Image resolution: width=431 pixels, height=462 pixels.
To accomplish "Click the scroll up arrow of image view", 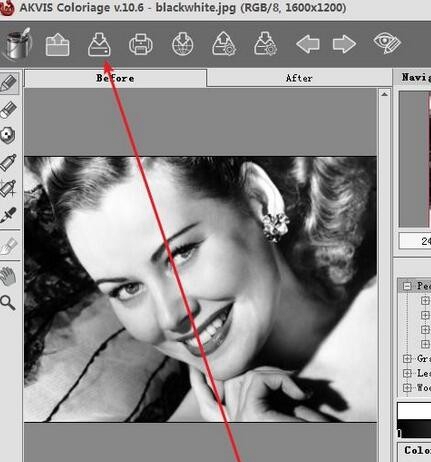I will [x=384, y=95].
